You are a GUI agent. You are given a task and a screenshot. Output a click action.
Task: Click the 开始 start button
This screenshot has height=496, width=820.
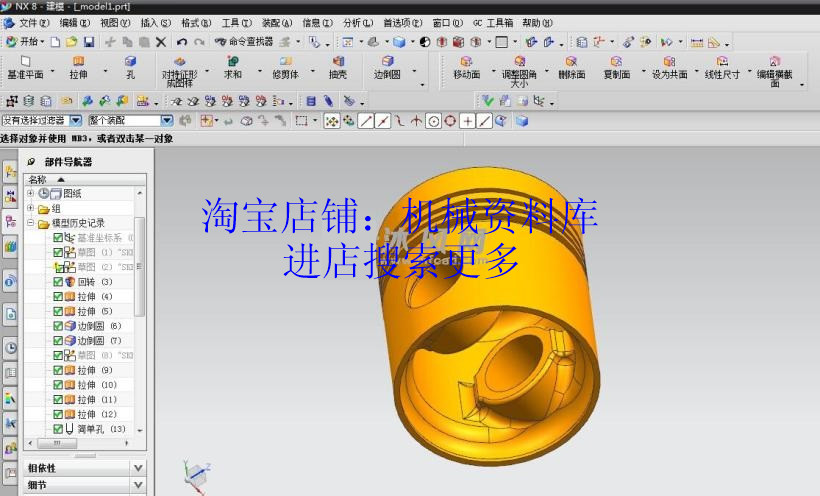tap(24, 42)
